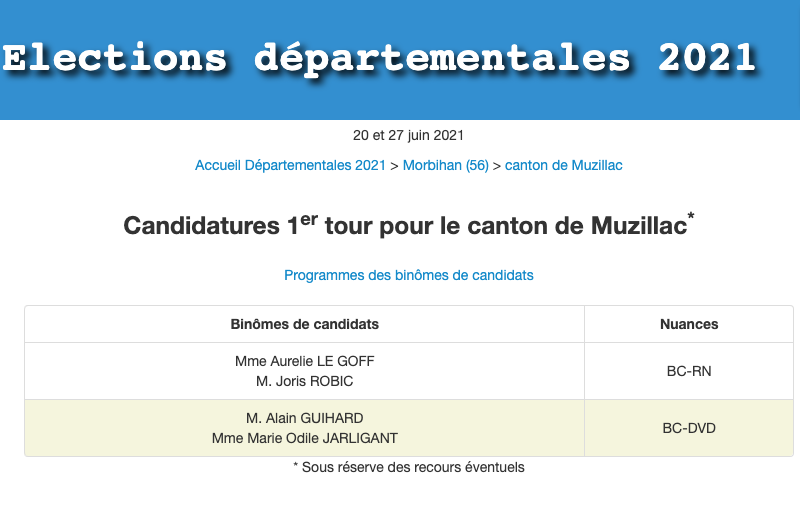Select the BC-DVD nuance cell
The height and width of the screenshot is (510, 800).
pyautogui.click(x=689, y=428)
